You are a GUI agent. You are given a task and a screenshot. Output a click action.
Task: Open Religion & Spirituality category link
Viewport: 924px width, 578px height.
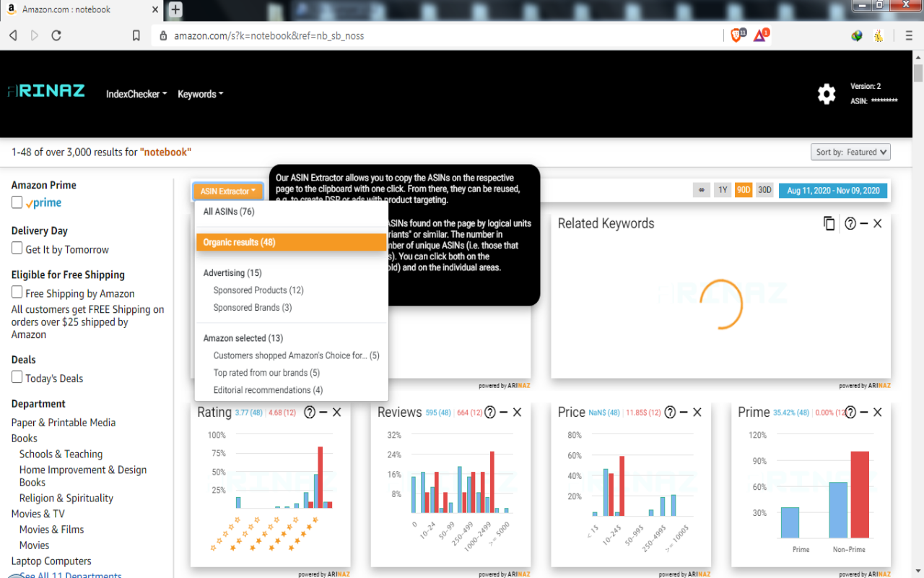(66, 498)
